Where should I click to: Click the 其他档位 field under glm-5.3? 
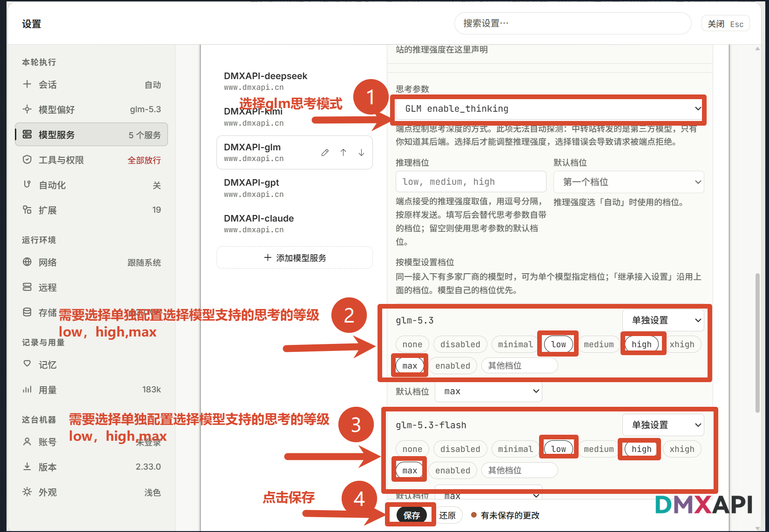tap(519, 366)
